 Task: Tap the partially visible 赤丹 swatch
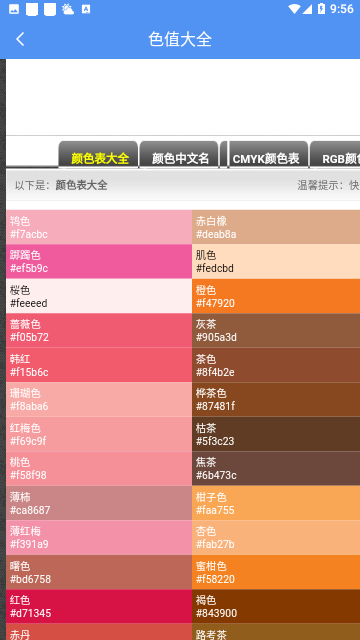point(99,632)
